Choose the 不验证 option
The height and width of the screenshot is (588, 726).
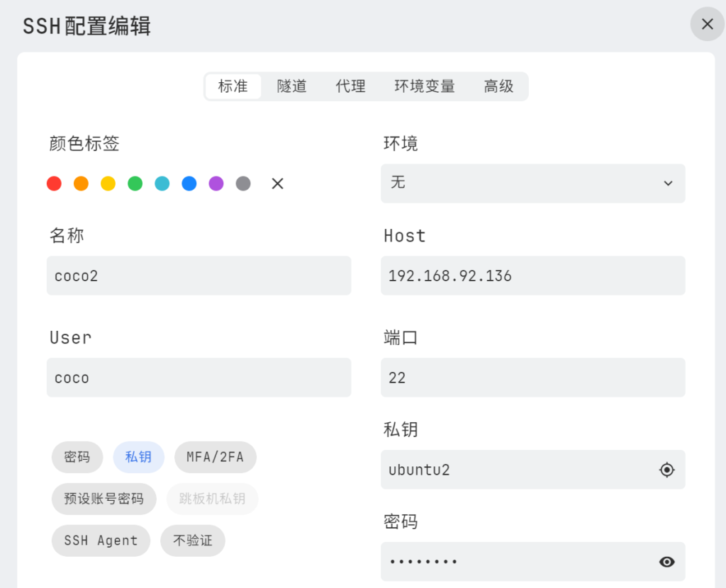[192, 541]
